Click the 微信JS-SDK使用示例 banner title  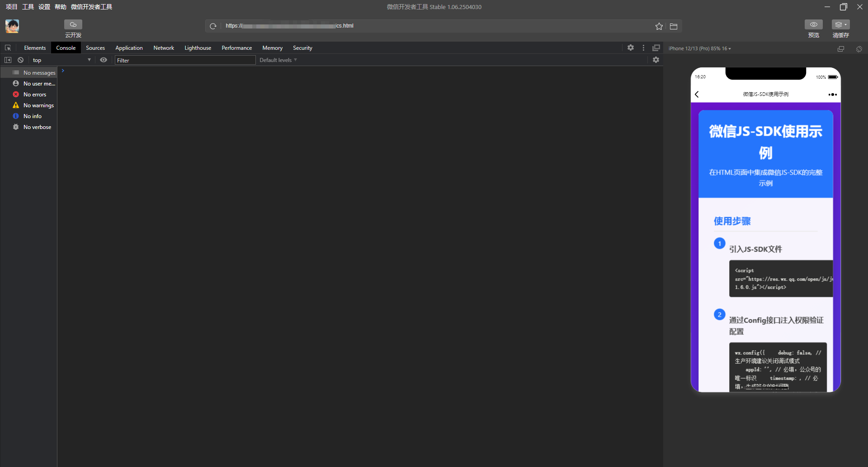tap(766, 142)
